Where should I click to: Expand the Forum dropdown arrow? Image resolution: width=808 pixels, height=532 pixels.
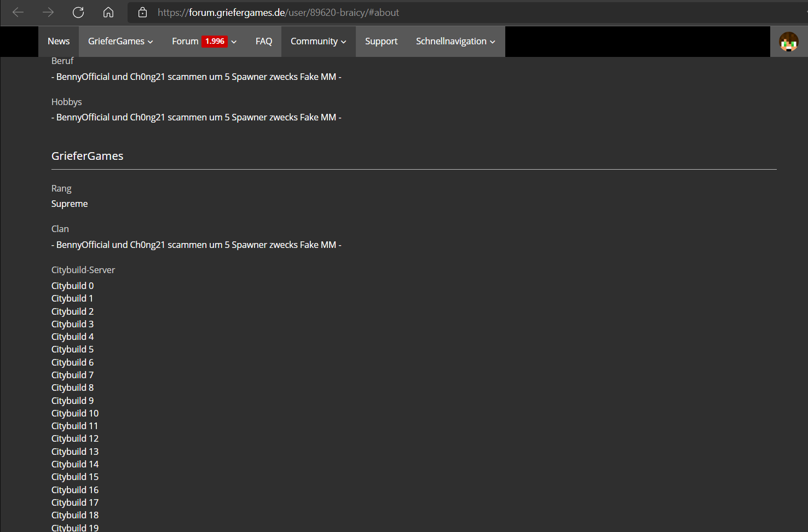[234, 42]
